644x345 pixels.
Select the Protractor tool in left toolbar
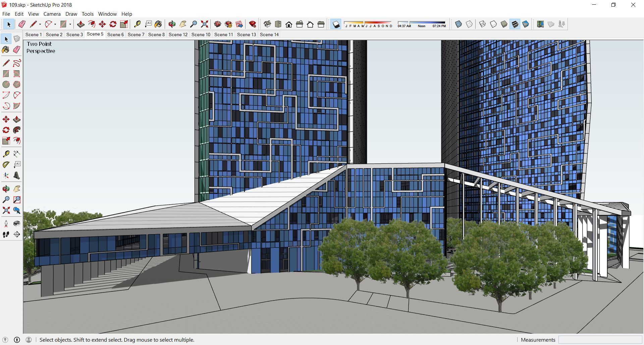point(6,165)
